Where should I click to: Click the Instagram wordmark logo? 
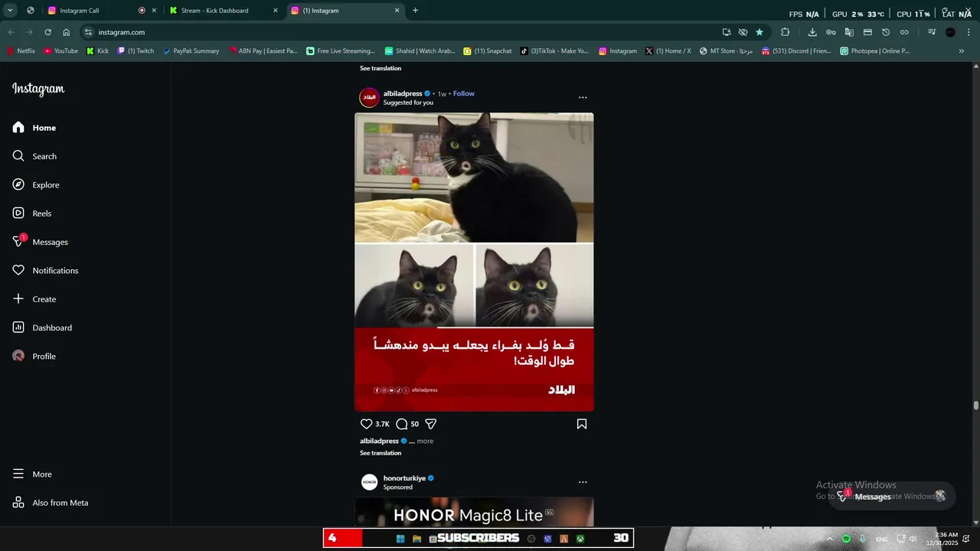38,89
